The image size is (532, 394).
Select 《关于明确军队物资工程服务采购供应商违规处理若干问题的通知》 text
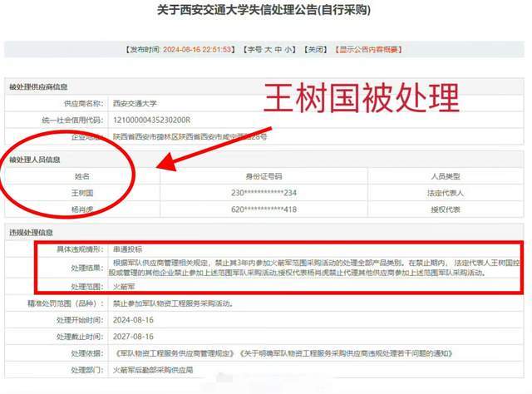click(x=347, y=353)
